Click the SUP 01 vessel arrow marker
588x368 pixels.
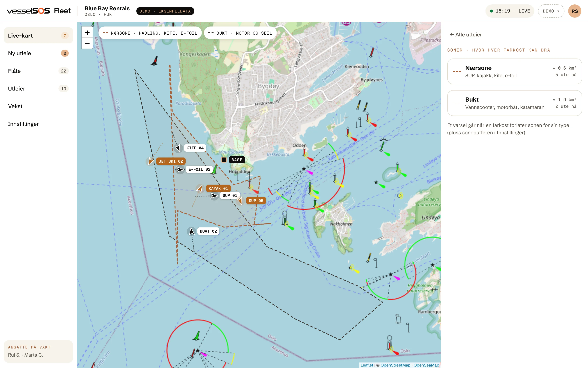click(x=214, y=196)
